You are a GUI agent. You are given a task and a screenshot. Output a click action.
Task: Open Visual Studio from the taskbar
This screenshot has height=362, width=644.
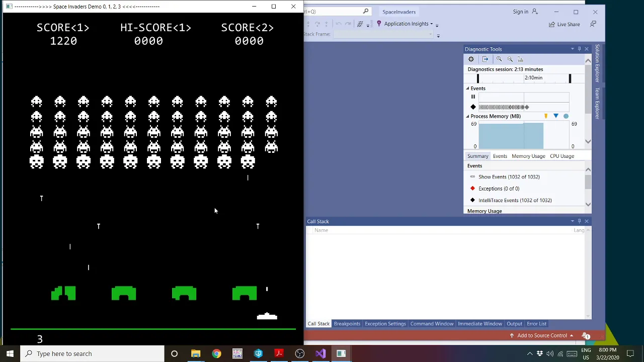320,353
